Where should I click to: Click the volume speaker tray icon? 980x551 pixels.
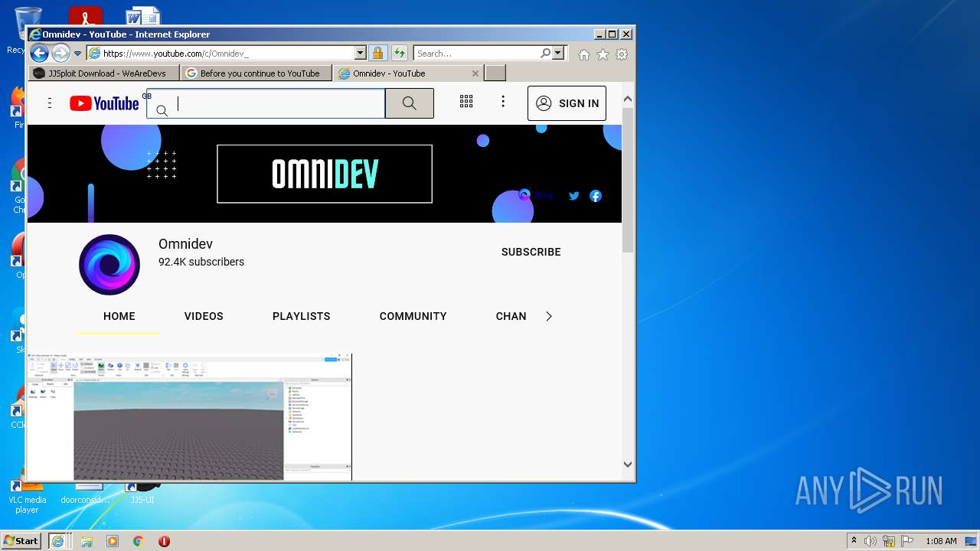click(871, 541)
